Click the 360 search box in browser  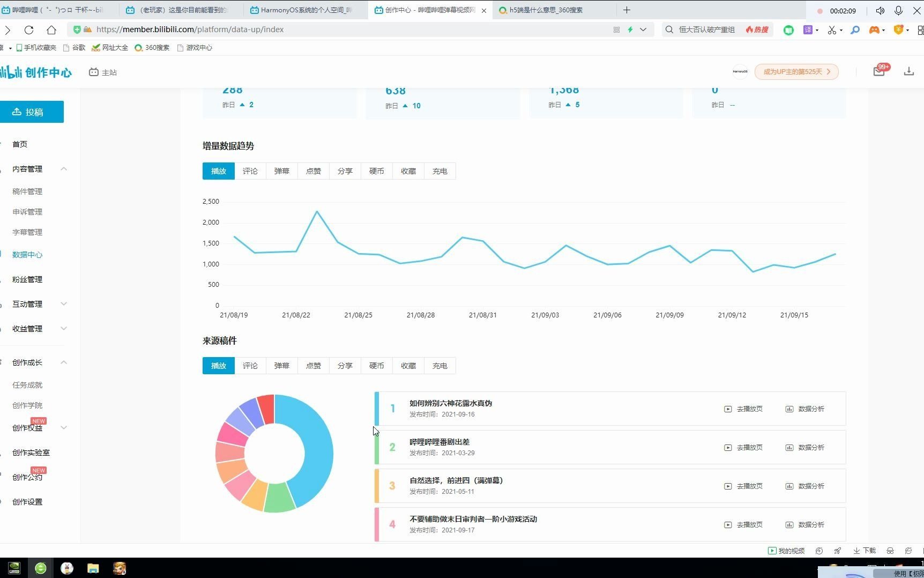point(706,29)
